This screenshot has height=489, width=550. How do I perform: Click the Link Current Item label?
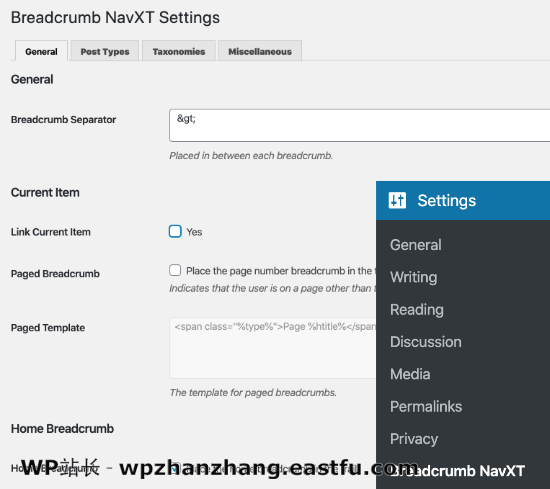pos(51,232)
